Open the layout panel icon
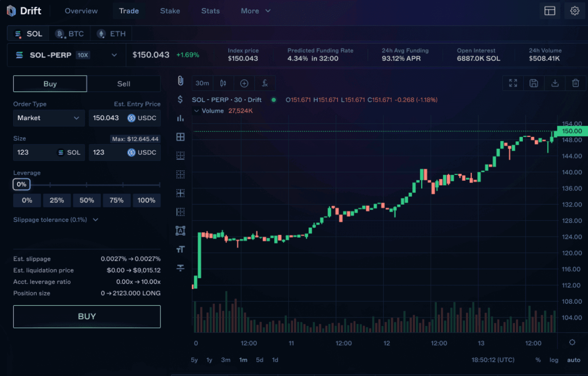The height and width of the screenshot is (376, 588). [x=550, y=11]
